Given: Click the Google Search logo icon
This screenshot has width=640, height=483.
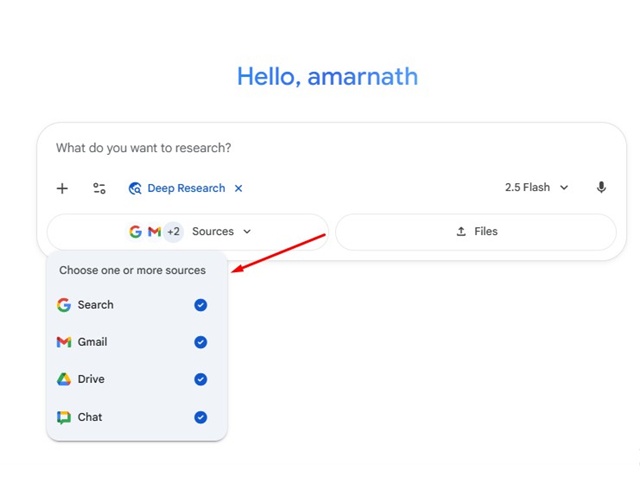Looking at the screenshot, I should coord(64,305).
